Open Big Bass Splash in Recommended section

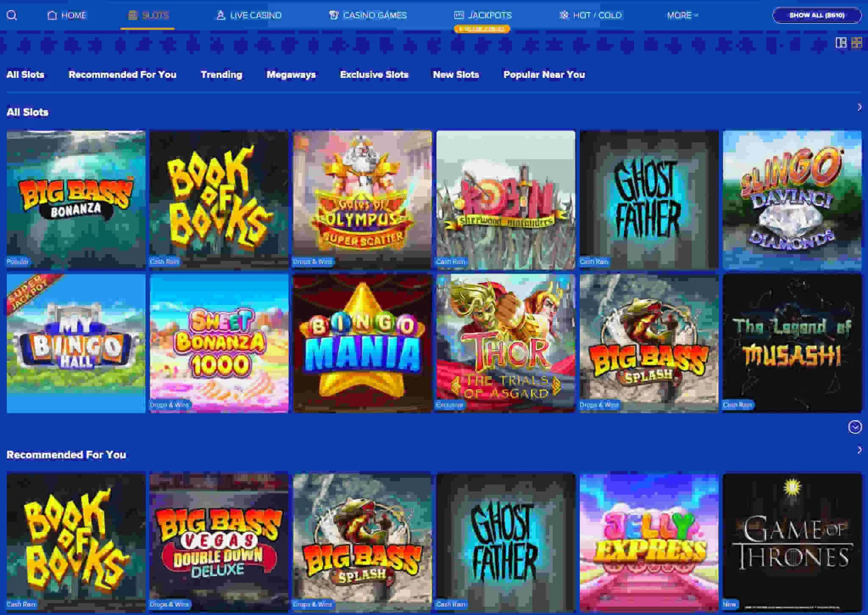point(363,542)
